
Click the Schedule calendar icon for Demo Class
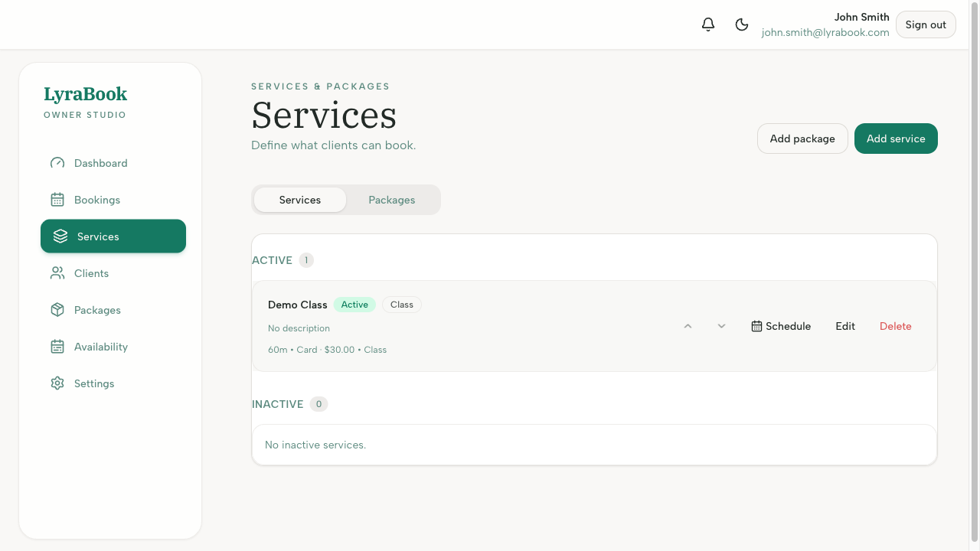coord(756,326)
